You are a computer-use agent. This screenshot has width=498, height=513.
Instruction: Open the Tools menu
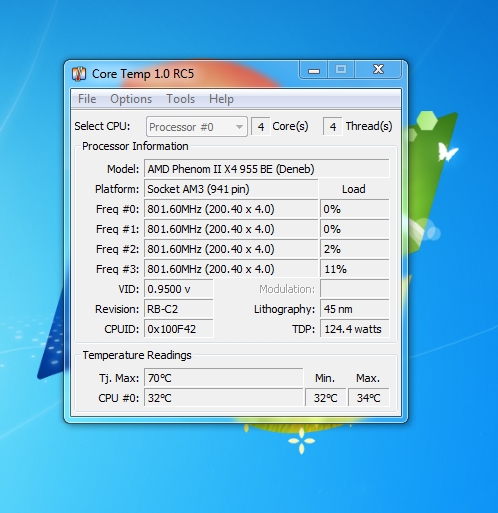coord(180,99)
